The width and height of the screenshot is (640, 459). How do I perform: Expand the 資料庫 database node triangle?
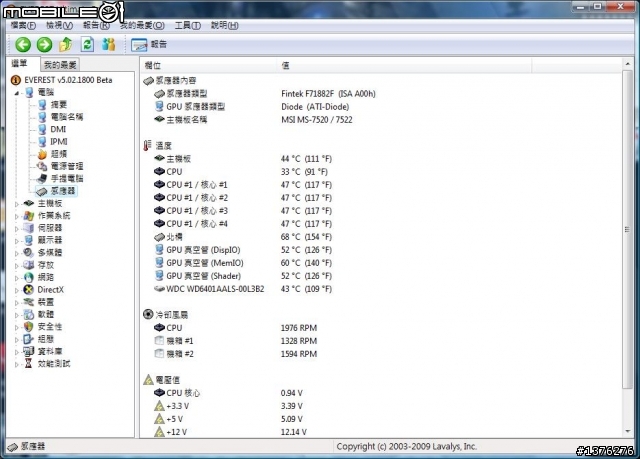click(17, 352)
